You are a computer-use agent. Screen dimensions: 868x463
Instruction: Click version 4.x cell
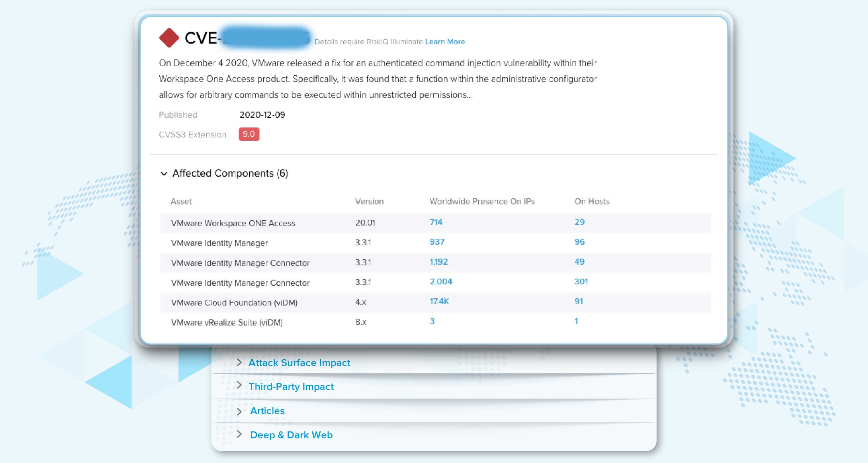361,302
